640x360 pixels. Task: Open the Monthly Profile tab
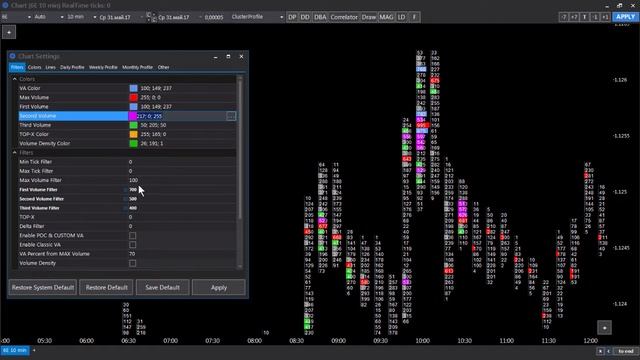pos(138,67)
